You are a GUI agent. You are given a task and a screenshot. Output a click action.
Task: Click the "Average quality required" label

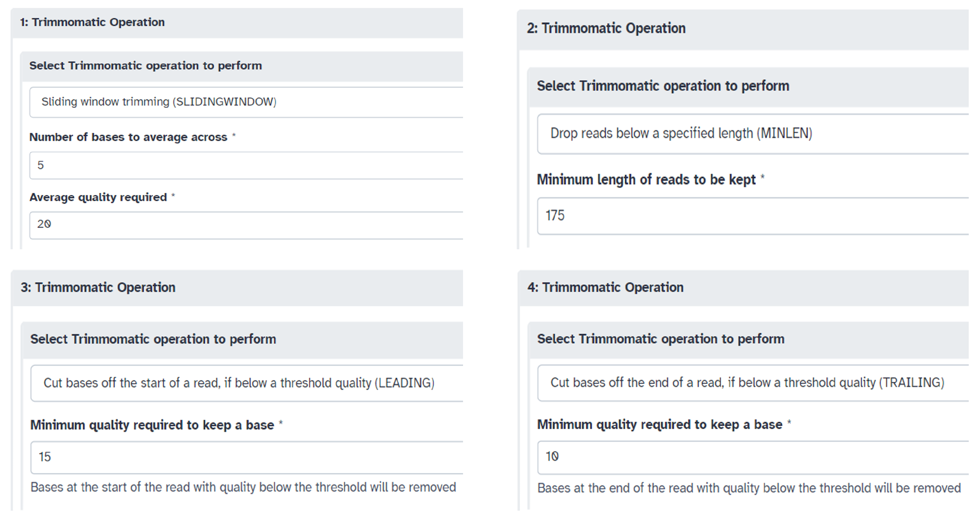pyautogui.click(x=98, y=197)
